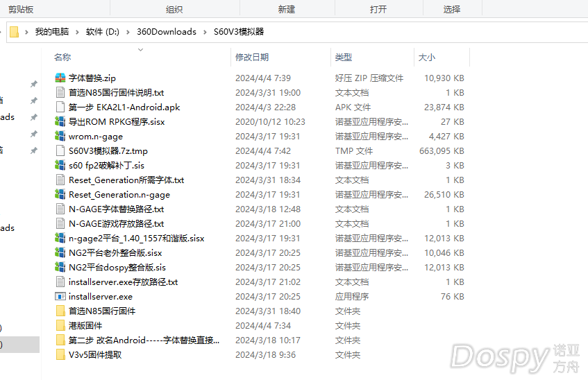
Task: Select the folder name 港版固件
Action: [x=85, y=326]
